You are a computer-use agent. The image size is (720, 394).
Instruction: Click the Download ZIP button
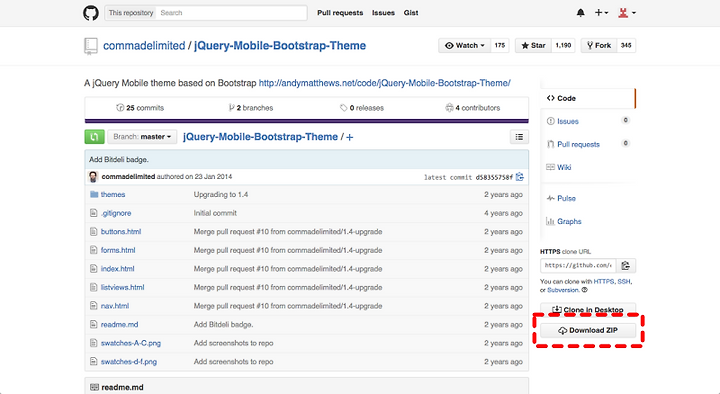(x=588, y=330)
